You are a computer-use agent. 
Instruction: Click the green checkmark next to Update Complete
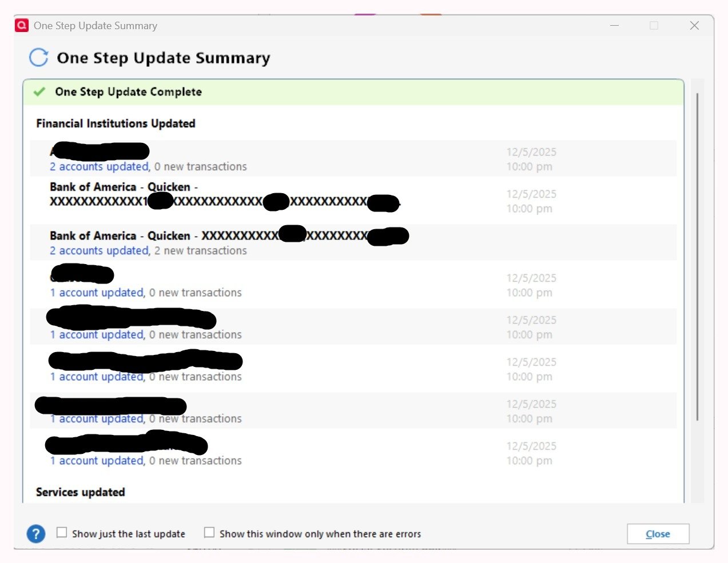click(39, 91)
